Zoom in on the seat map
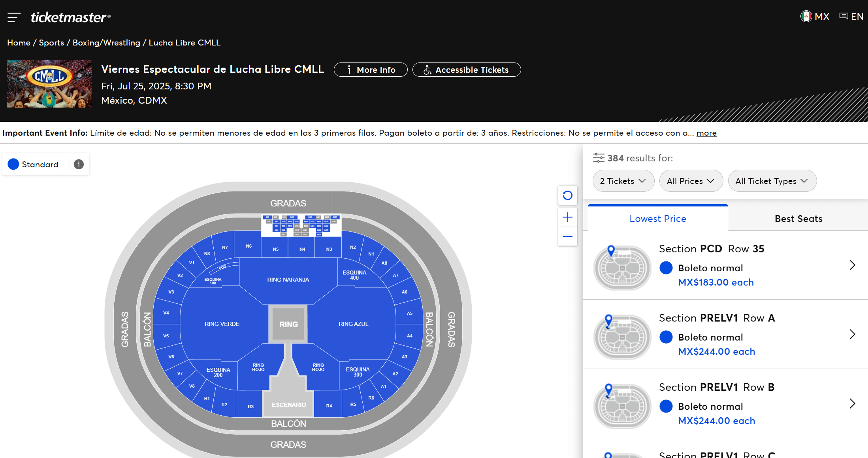The image size is (868, 458). 567,217
